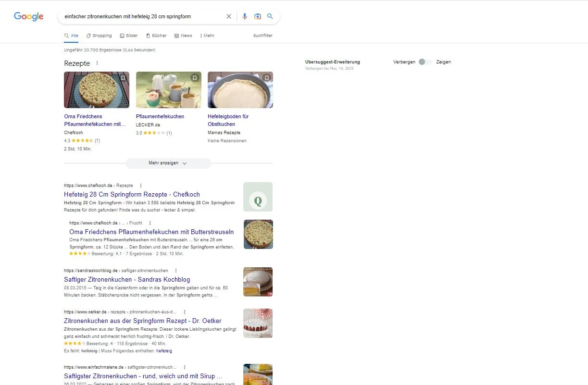Clear the search query with the X icon
The height and width of the screenshot is (385, 588).
pos(229,16)
